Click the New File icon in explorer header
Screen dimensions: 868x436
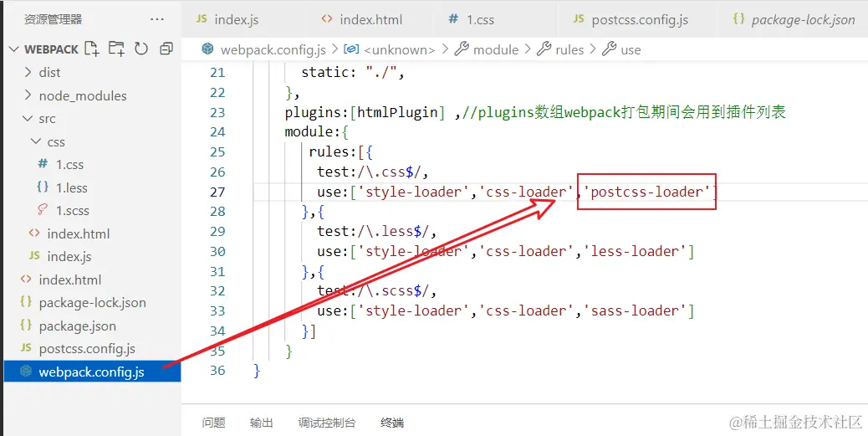[x=92, y=49]
